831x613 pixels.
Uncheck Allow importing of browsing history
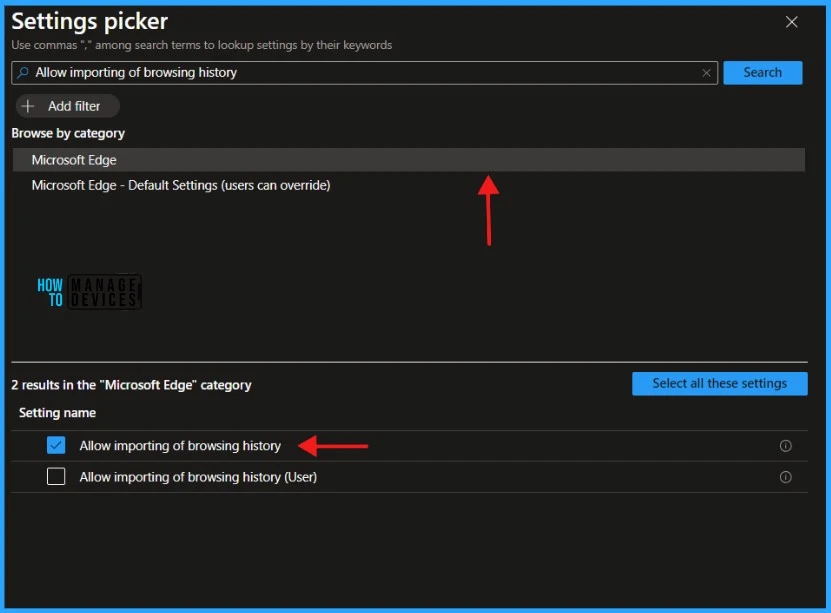56,446
